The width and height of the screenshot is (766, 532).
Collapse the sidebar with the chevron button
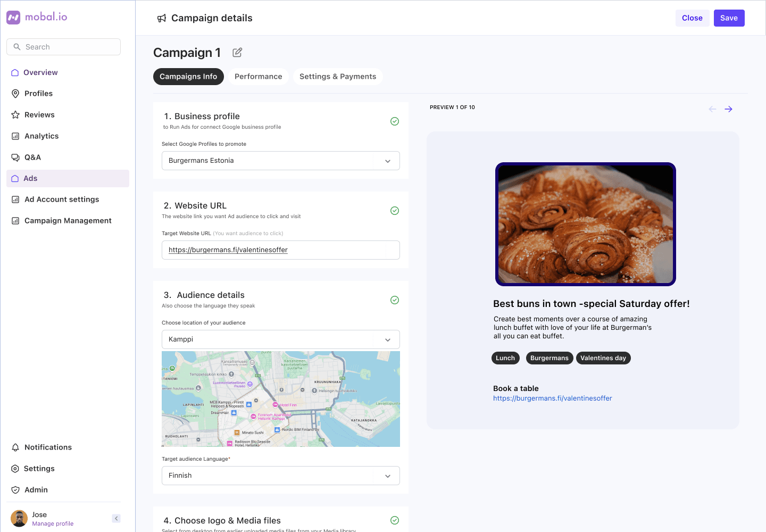(x=116, y=518)
